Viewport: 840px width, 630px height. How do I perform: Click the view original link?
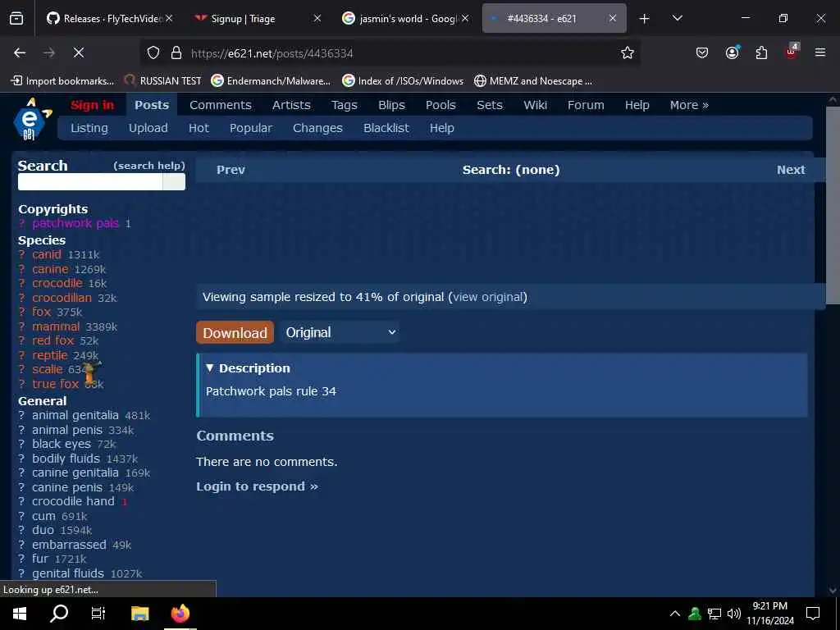[487, 297]
